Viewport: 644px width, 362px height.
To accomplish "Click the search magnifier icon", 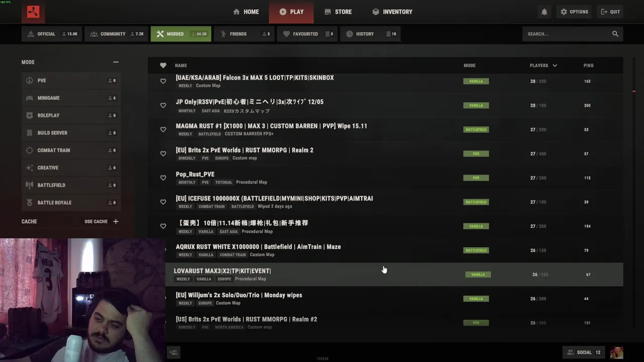I will [x=615, y=34].
